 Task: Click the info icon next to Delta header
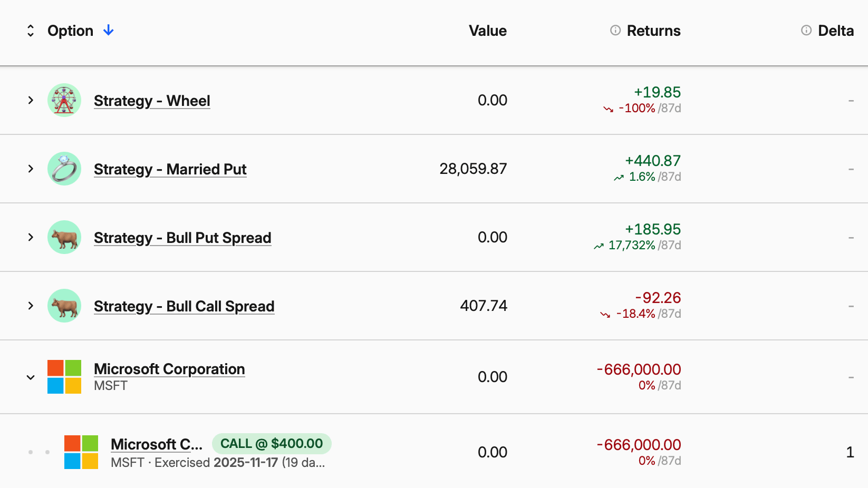[805, 30]
